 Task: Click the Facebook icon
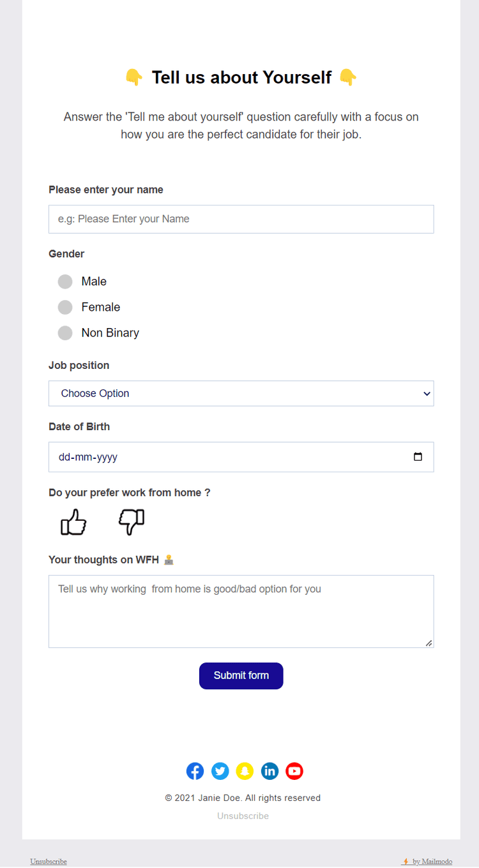pos(195,771)
